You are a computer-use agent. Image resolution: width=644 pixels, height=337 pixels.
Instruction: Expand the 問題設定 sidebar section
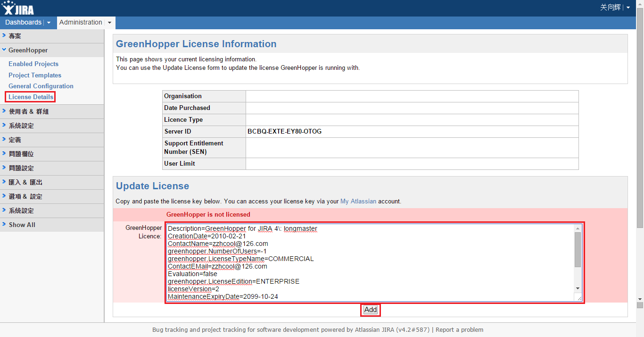(52, 168)
